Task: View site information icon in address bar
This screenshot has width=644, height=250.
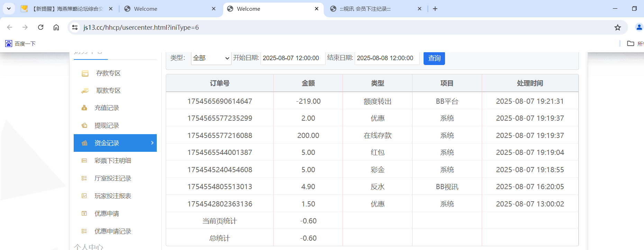Action: coord(74,27)
